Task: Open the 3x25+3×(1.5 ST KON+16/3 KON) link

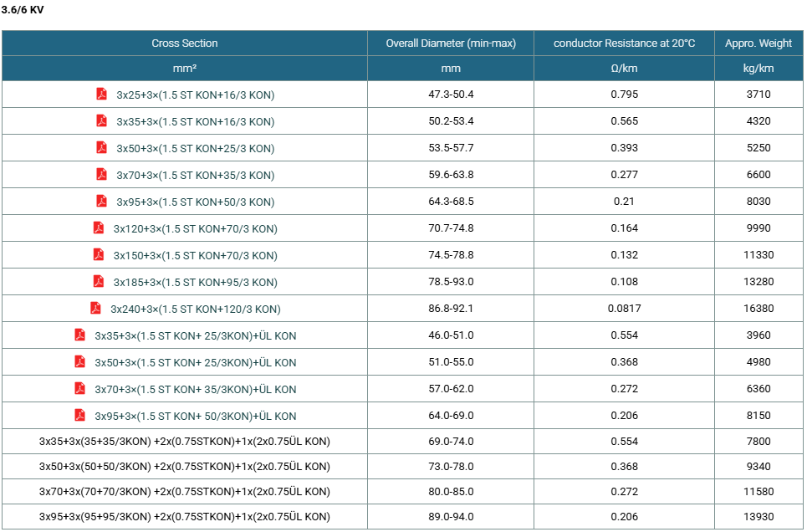Action: tap(196, 95)
